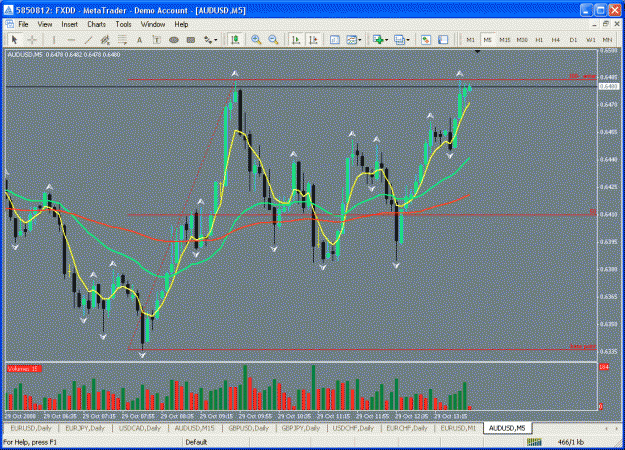Select the active AUDUSD,M5 chart tab

click(507, 428)
